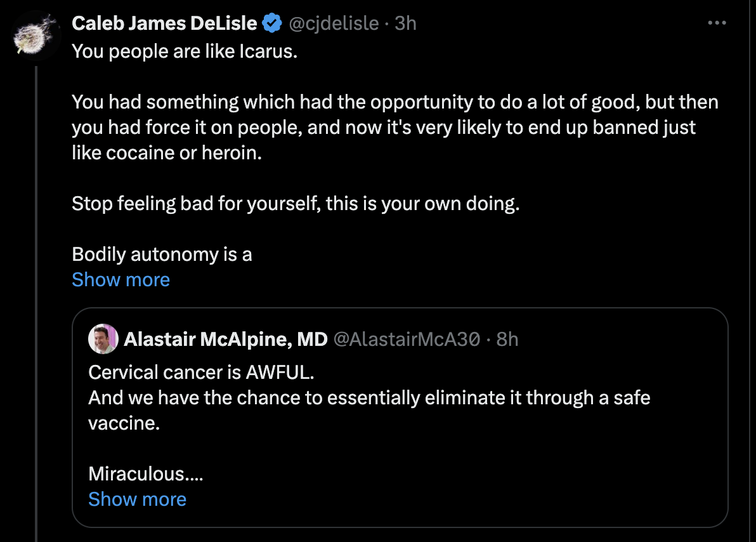Click the "You people are like Icarus" line
The height and width of the screenshot is (542, 756).
(185, 51)
